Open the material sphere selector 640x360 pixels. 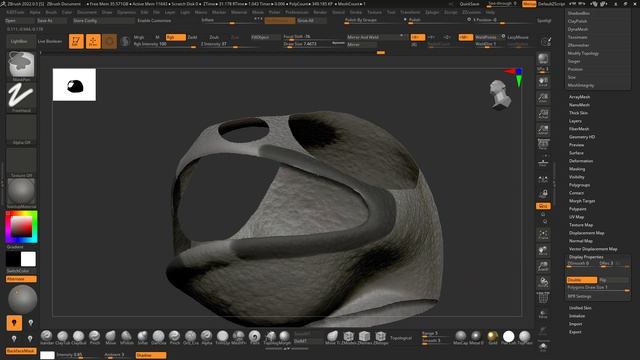coord(21,193)
